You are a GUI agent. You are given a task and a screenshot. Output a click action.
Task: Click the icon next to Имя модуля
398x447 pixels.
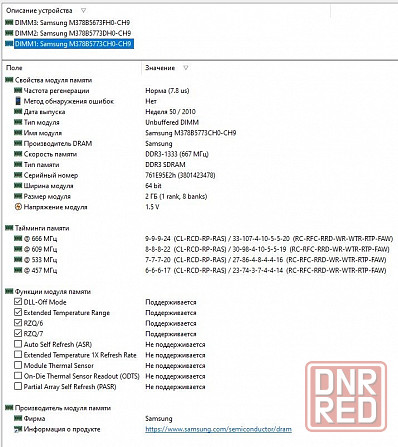click(18, 133)
